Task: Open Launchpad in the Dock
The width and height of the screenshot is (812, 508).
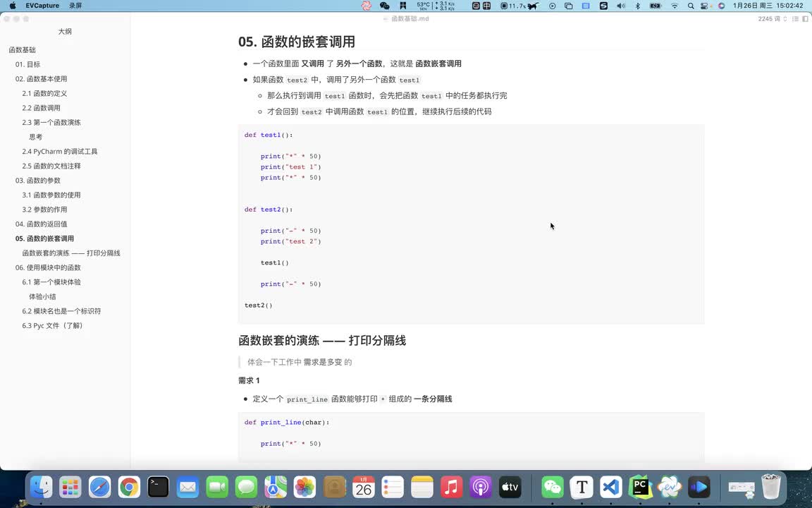Action: [70, 488]
